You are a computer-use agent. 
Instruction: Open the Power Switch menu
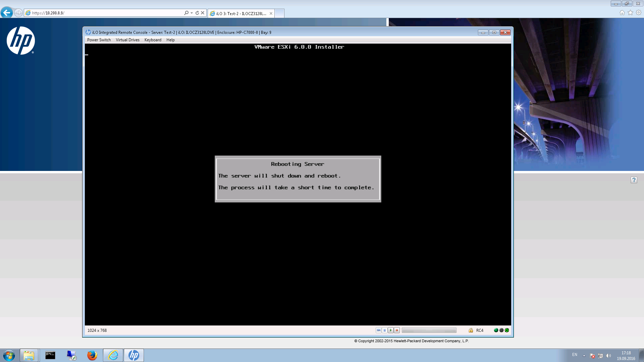[x=99, y=40]
